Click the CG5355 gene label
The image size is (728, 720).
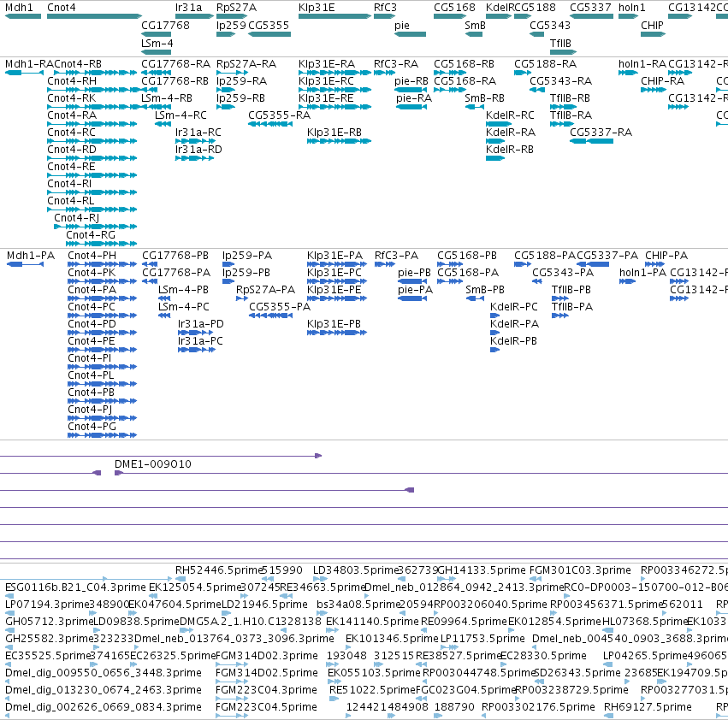click(x=269, y=25)
